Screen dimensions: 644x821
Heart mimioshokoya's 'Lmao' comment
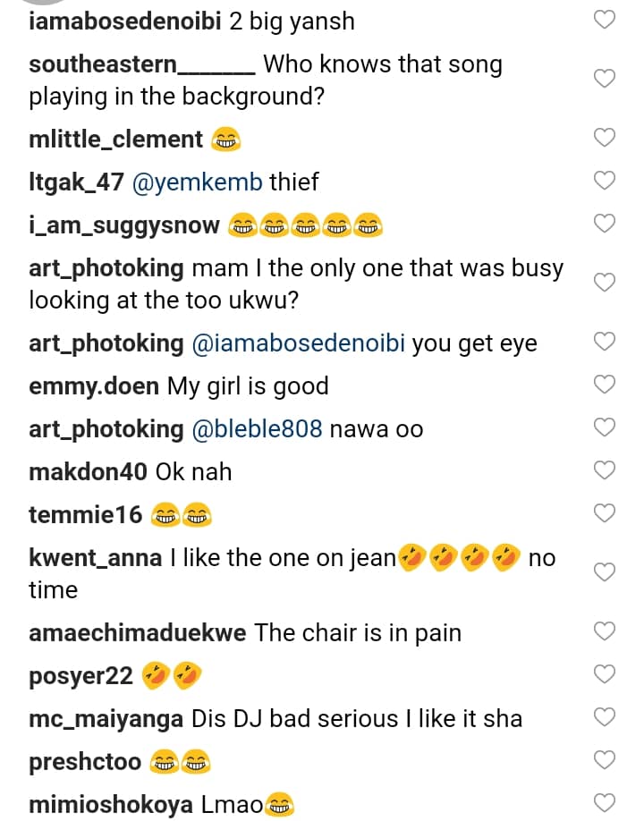606,803
